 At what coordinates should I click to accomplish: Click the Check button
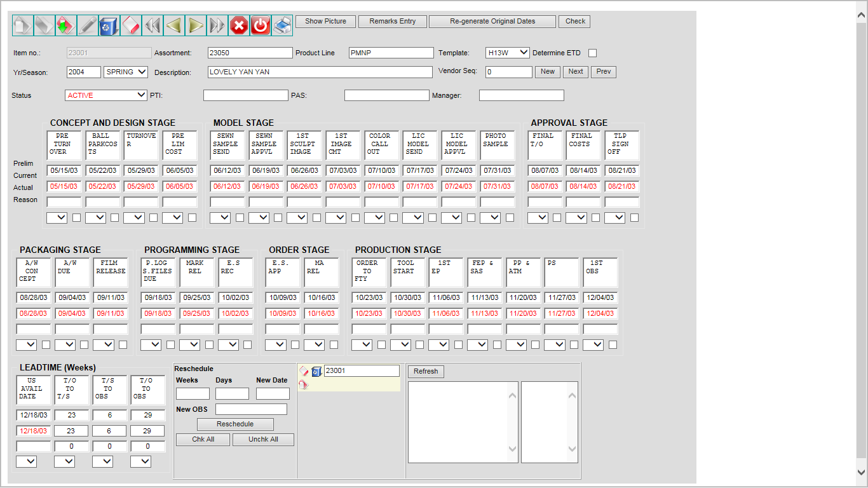coord(575,22)
